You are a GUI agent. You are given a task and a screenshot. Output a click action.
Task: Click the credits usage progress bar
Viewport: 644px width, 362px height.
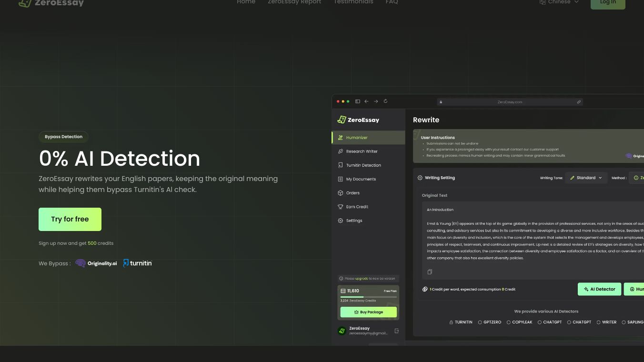point(369,297)
